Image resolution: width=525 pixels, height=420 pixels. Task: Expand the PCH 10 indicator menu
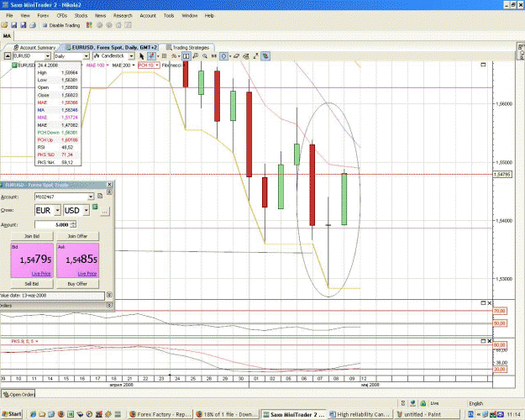(x=157, y=66)
